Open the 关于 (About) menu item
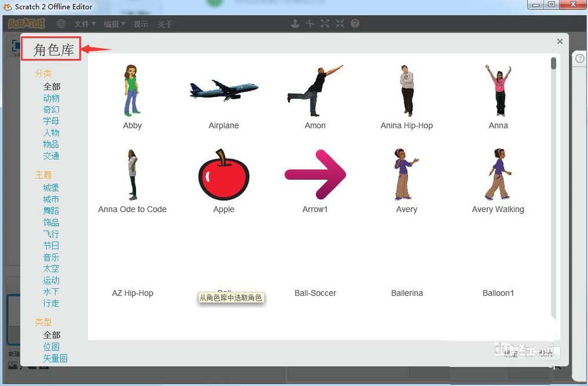 pos(165,24)
